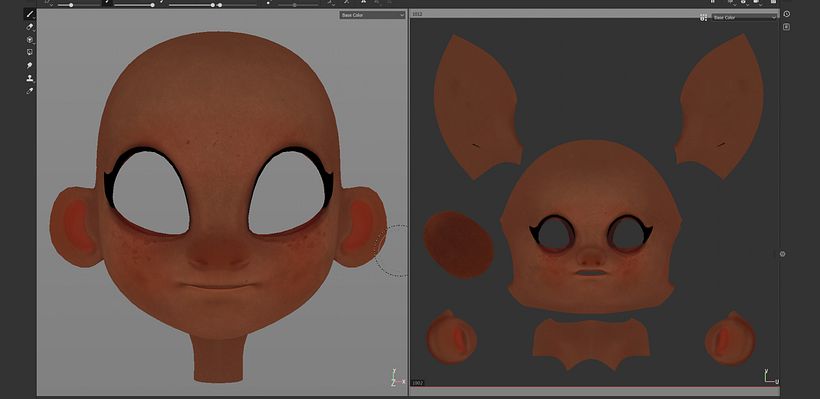Open the dock panel icon below History
Image resolution: width=820 pixels, height=399 pixels.
(x=787, y=27)
